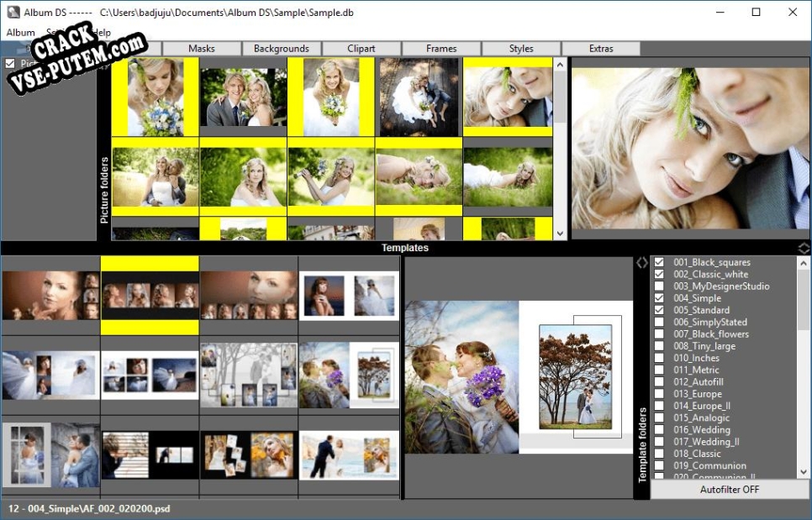Image resolution: width=812 pixels, height=520 pixels.
Task: Click the left-right arrows icon beside template folders
Action: click(642, 263)
